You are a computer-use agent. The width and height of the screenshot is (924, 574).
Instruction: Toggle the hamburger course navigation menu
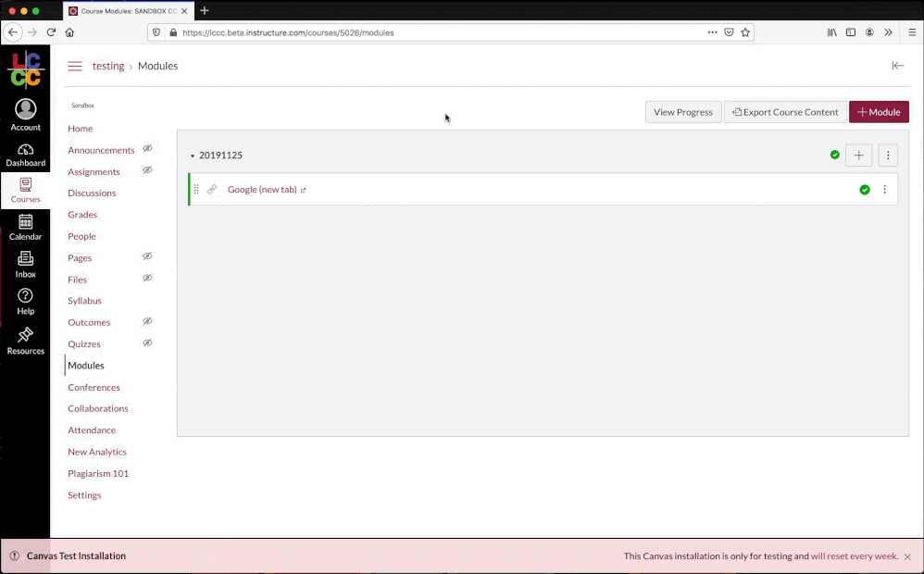click(x=75, y=67)
